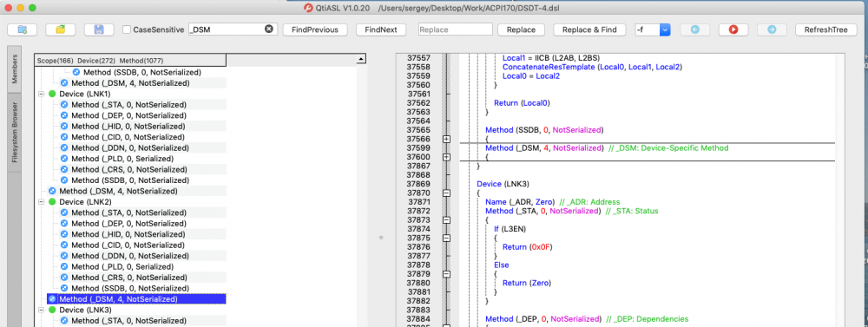Screen dimensions: 868x327
Task: Select _STA method under Device (LNK2)
Action: tap(129, 213)
